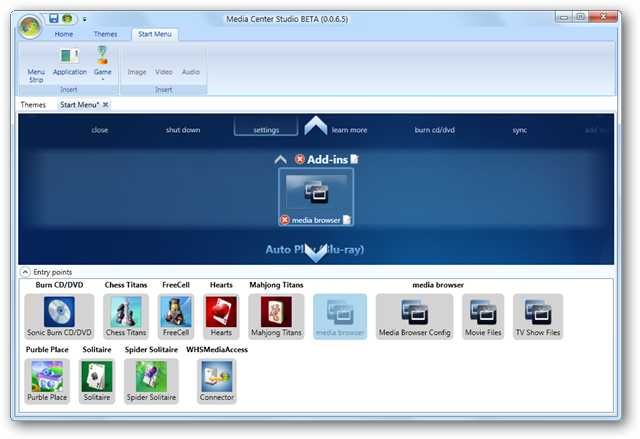
Task: Collapse the Entry points section
Action: click(24, 272)
